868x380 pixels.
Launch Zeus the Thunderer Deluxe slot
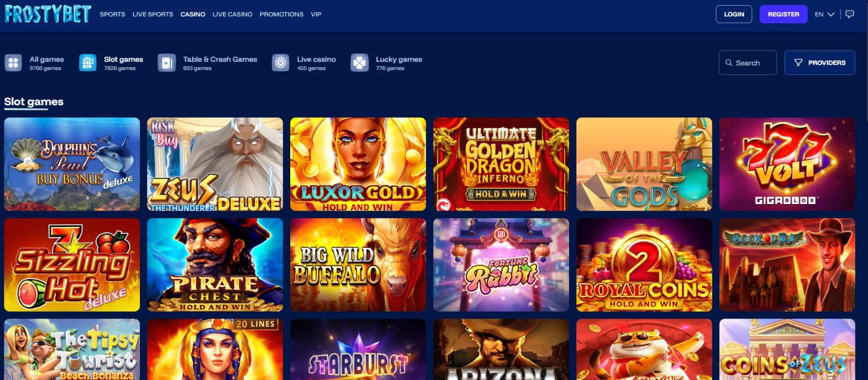tap(215, 164)
